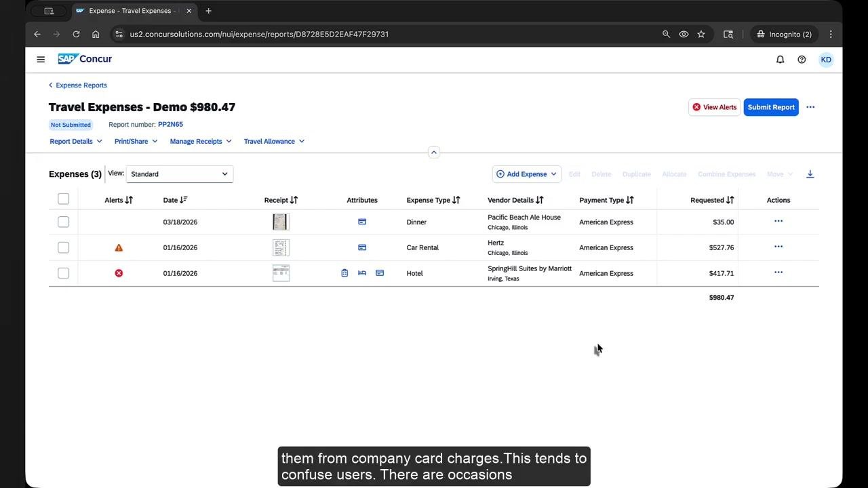The width and height of the screenshot is (868, 488).
Task: Open the Dinner receipt thumbnail
Action: tap(281, 222)
